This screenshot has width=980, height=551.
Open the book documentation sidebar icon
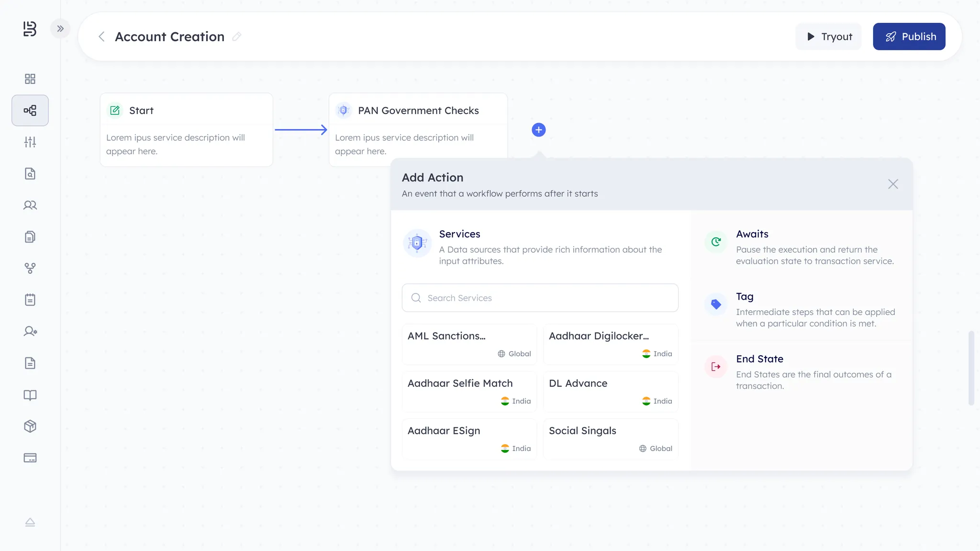coord(30,395)
